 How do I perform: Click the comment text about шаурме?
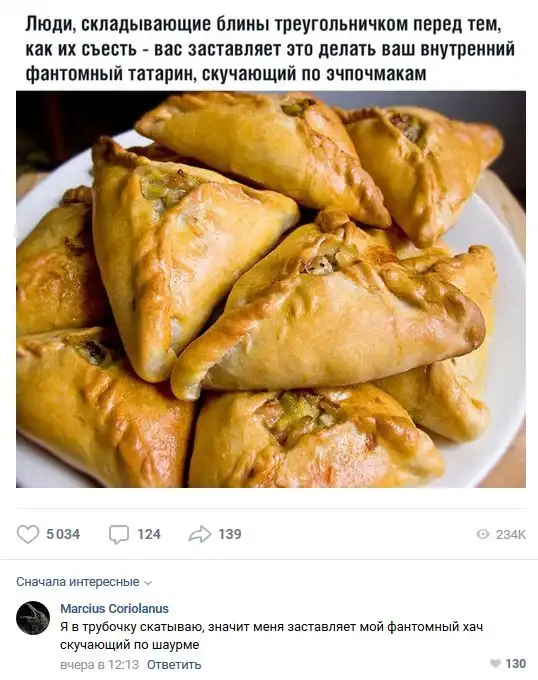(x=271, y=636)
